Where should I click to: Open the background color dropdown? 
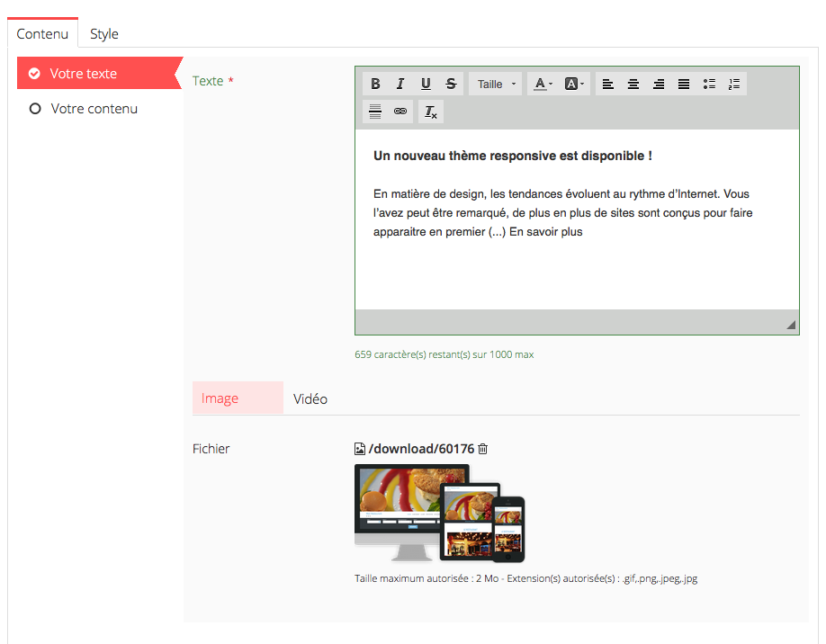(x=574, y=84)
